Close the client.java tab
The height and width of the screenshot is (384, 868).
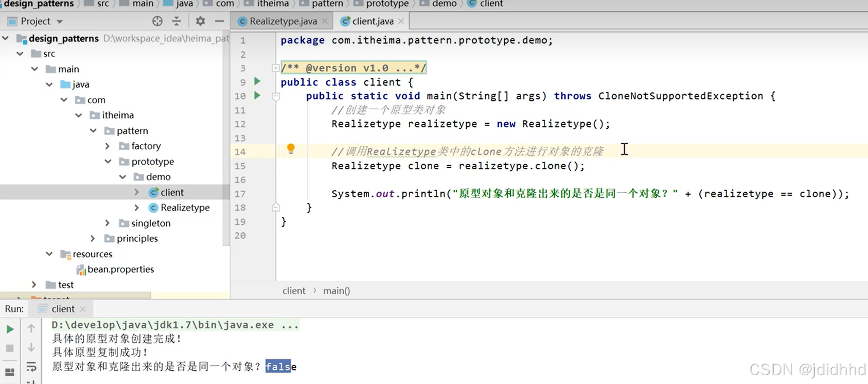point(401,21)
